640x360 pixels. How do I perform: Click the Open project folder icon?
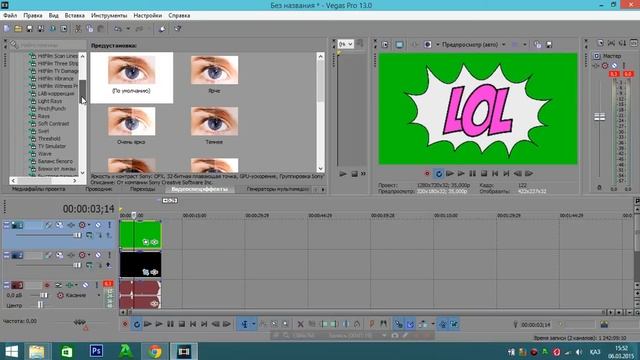[18, 29]
